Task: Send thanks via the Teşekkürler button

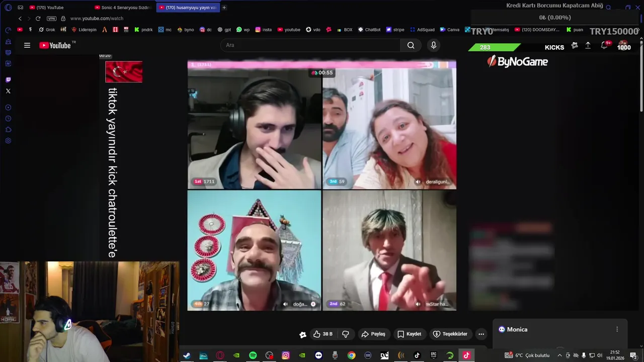Action: coord(450,334)
